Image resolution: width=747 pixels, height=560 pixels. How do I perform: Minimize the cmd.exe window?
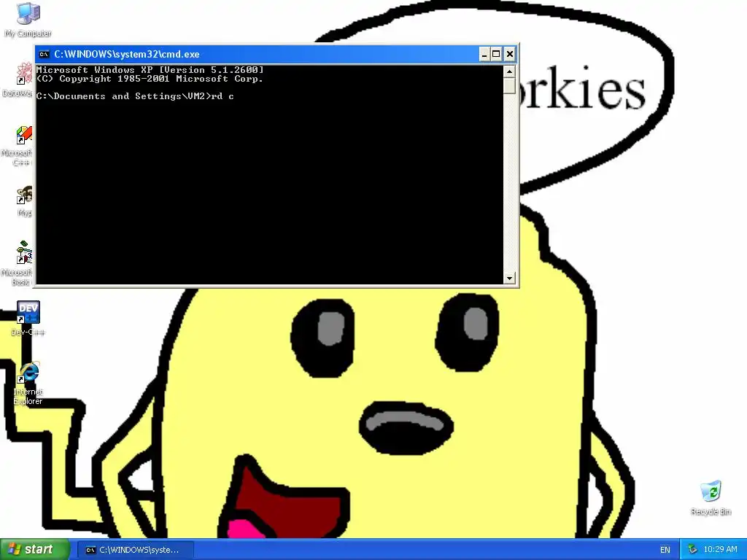pos(484,54)
